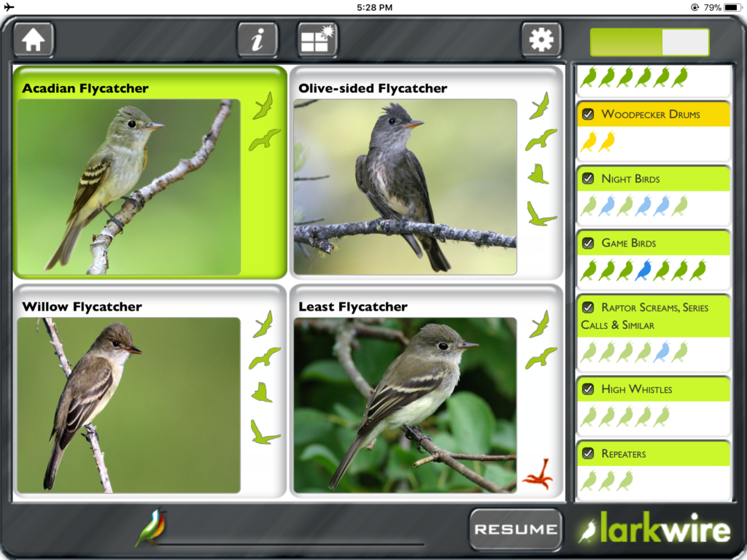Play first Acadian Flycatcher song icon
747x560 pixels.
tap(263, 106)
